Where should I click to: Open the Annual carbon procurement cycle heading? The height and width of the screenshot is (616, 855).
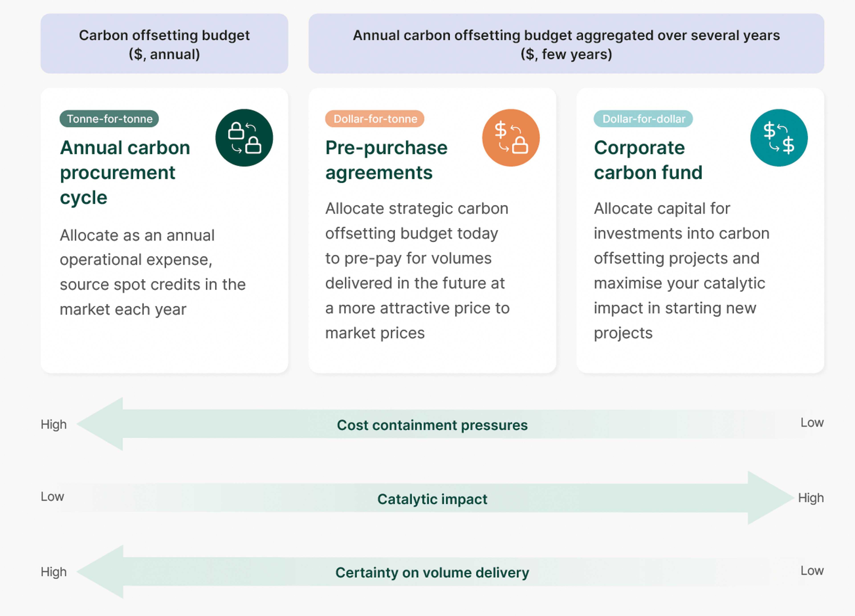click(x=125, y=172)
